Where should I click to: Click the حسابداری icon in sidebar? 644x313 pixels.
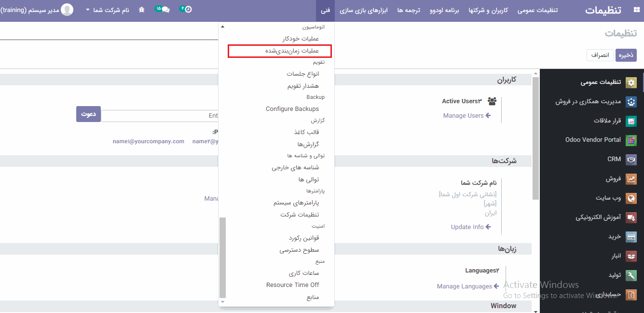(x=631, y=295)
